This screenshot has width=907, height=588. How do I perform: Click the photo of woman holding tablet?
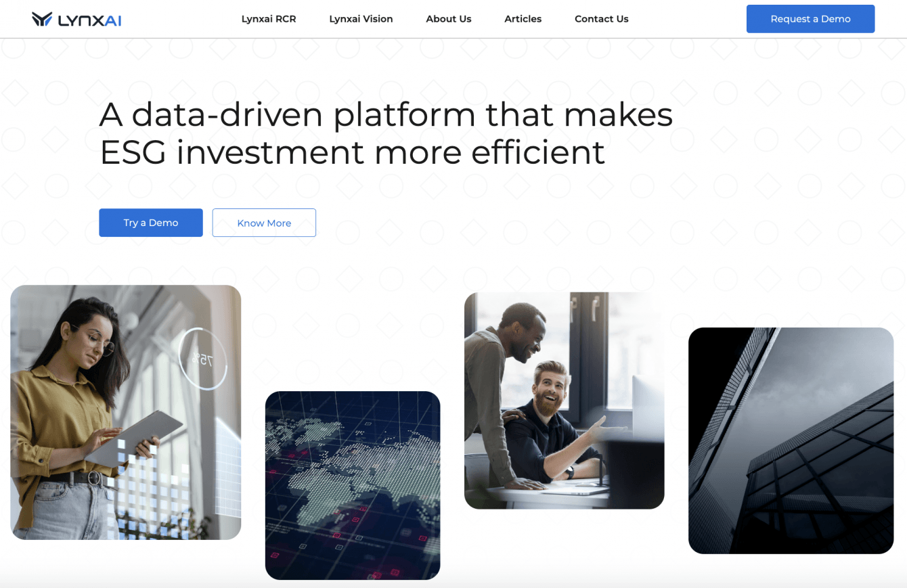pos(126,412)
